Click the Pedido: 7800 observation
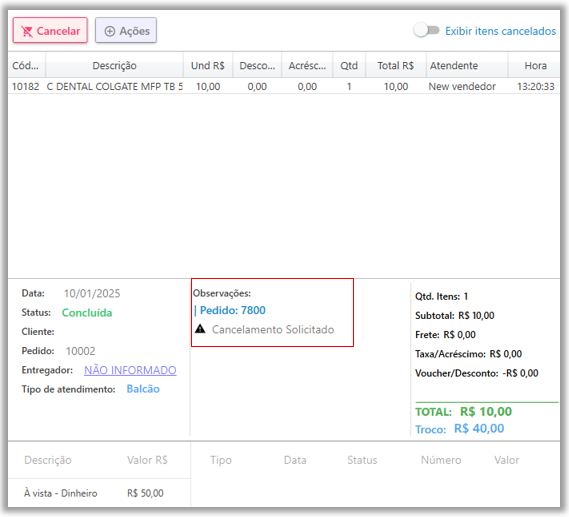Image resolution: width=569 pixels, height=517 pixels. (x=230, y=310)
